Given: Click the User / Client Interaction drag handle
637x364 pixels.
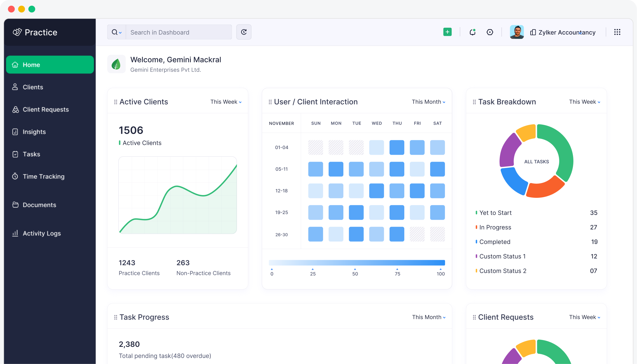Looking at the screenshot, I should click(270, 102).
